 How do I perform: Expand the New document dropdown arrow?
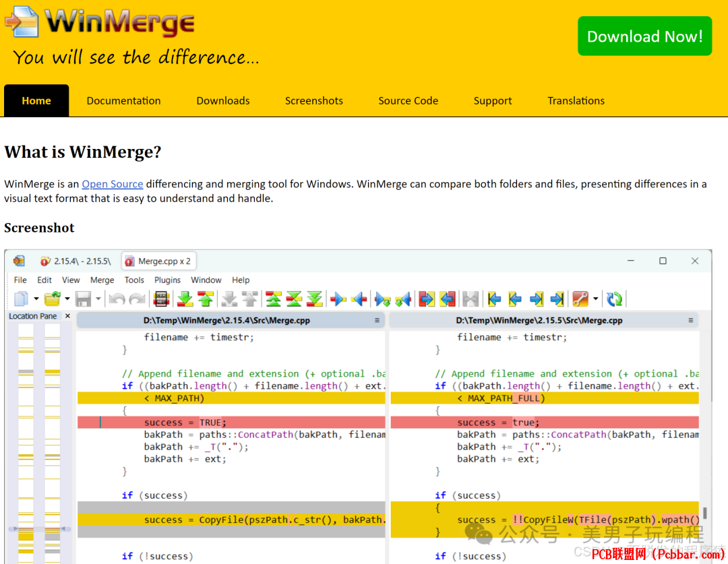36,299
